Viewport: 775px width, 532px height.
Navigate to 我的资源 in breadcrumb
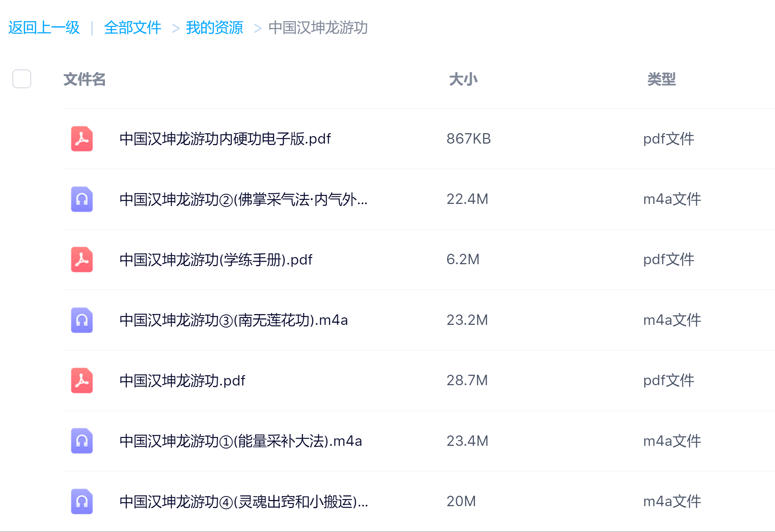pos(214,28)
